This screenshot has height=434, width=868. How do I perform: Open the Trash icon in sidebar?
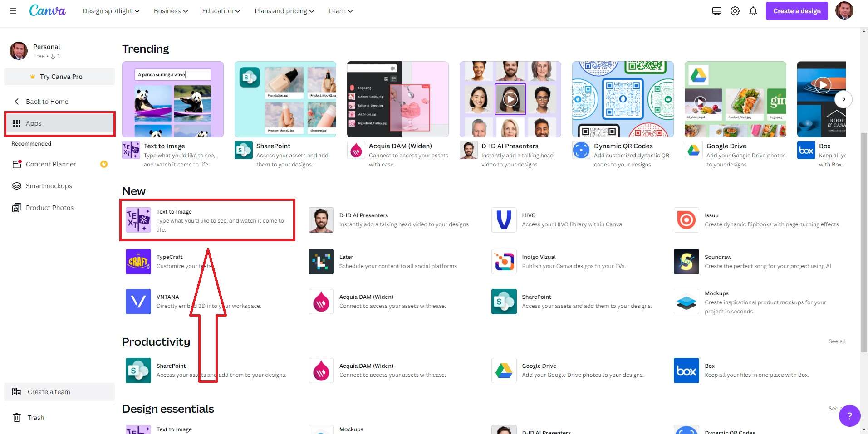17,418
